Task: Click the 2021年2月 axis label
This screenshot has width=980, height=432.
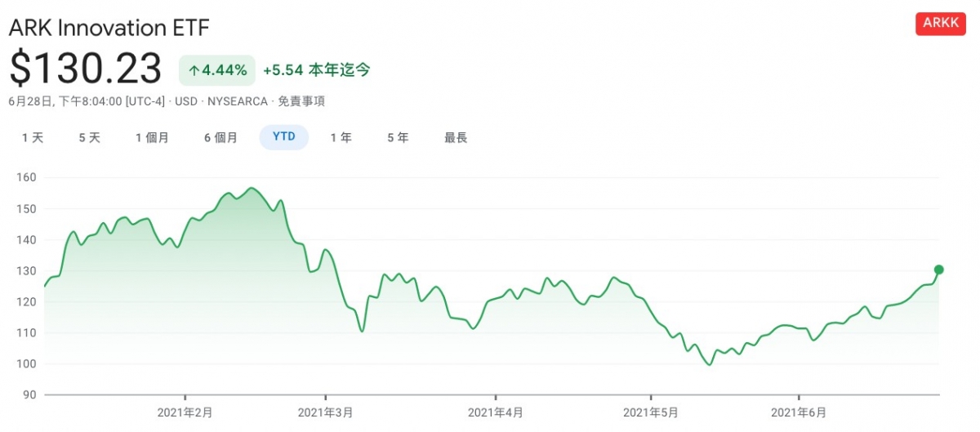Action: click(x=185, y=412)
